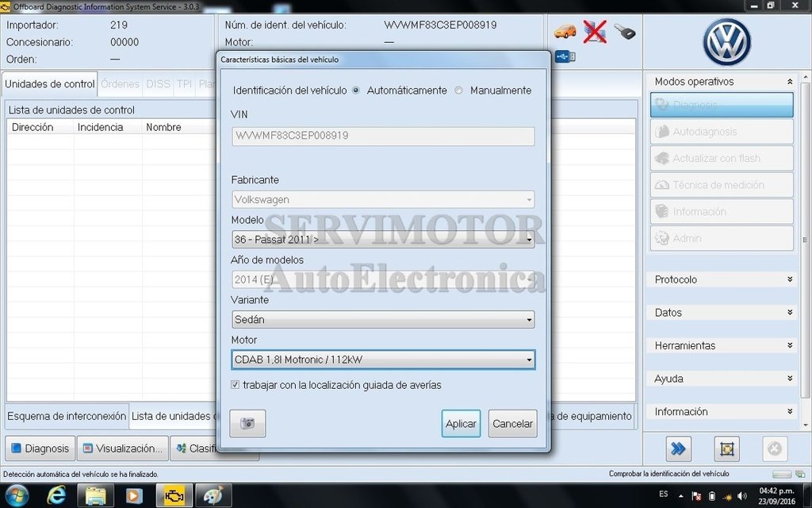Click the Admin mode button
Screen dimensions: 812x508
click(722, 238)
